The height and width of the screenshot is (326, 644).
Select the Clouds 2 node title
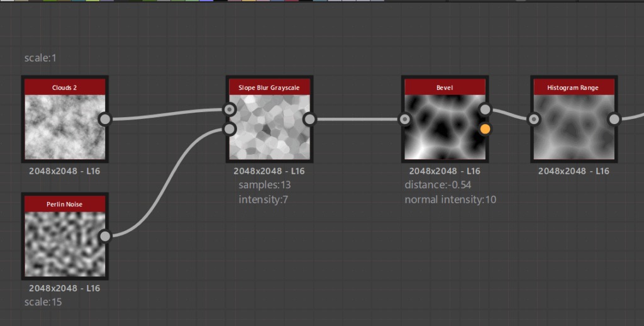click(65, 87)
